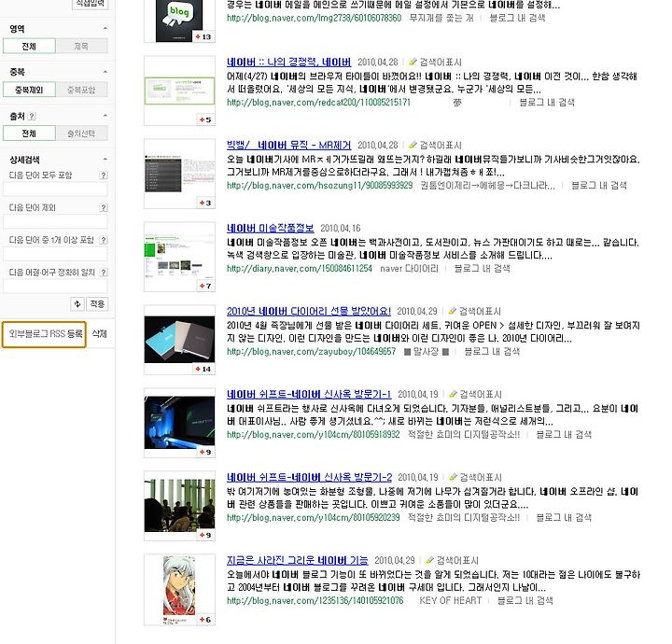Click KEY OF HEART blog name

(451, 601)
